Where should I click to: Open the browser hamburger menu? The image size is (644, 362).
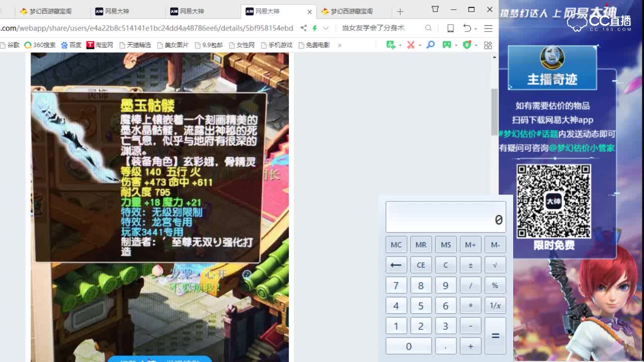[488, 28]
